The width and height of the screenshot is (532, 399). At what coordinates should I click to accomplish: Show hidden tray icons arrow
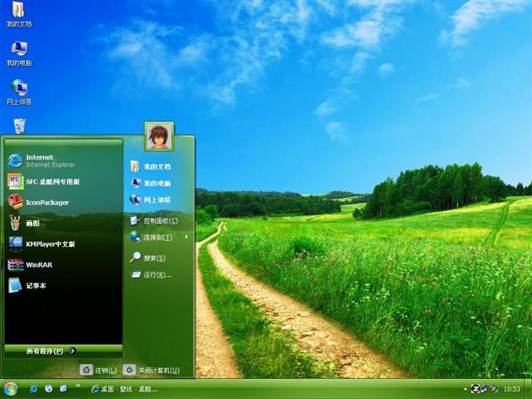coord(465,389)
